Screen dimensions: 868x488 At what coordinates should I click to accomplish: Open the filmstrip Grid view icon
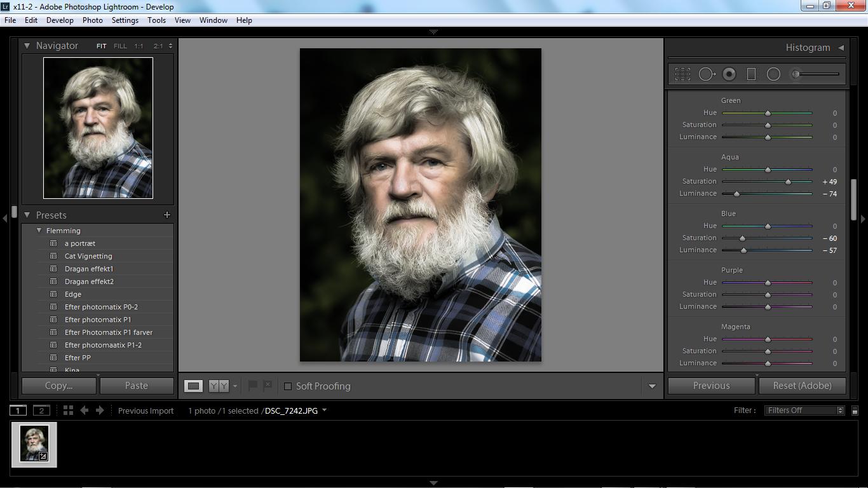pos(68,410)
